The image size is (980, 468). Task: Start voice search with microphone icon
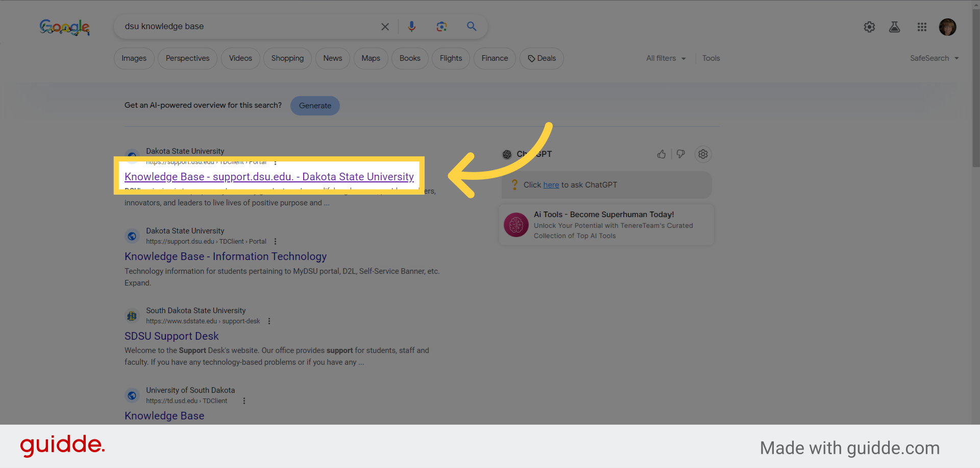[411, 26]
